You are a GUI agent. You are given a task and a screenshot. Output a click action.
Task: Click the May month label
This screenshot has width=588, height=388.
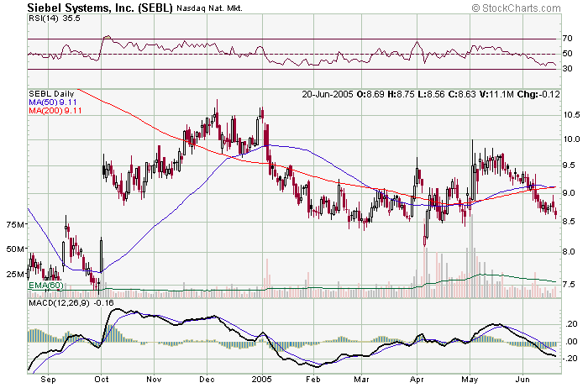(470, 380)
